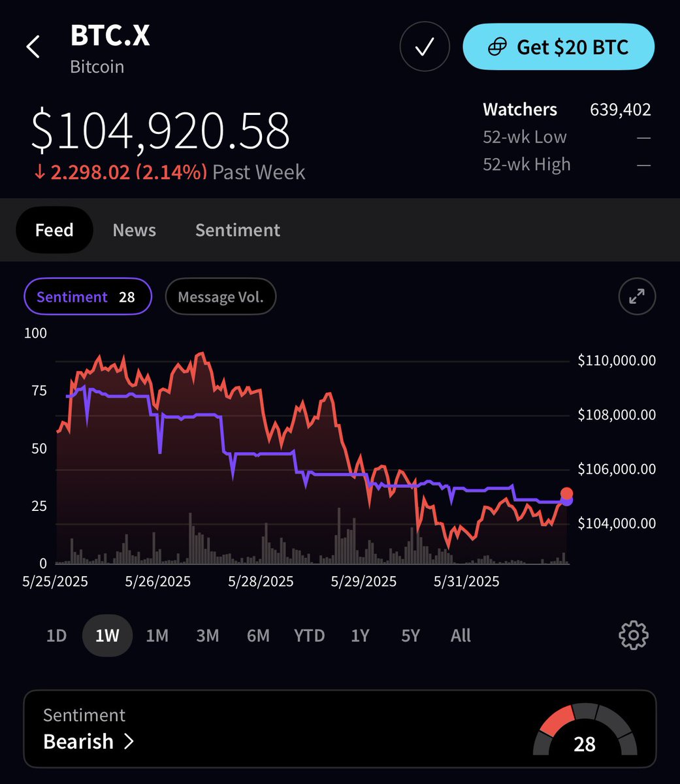Select the 1M time range

point(157,635)
